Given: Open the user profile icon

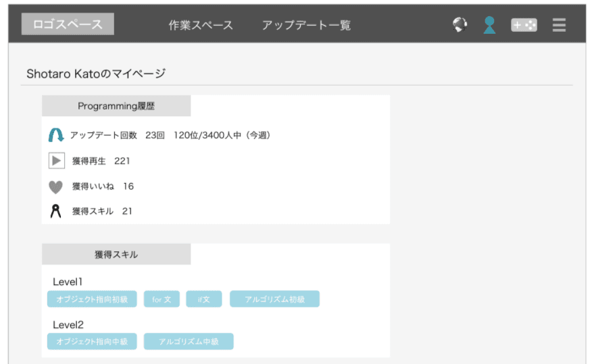Looking at the screenshot, I should tap(490, 25).
